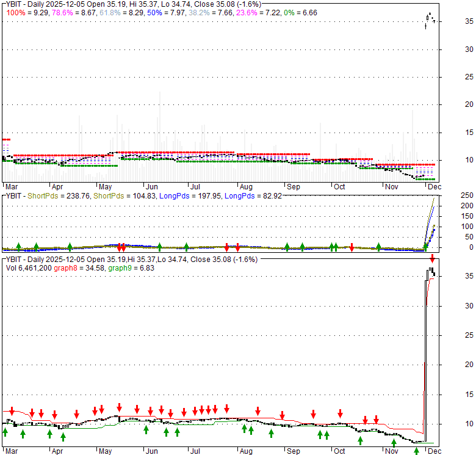Image resolution: width=476 pixels, height=455 pixels.
Task: Click the 'ShortPds = 104.83' indicator legend
Action: click(x=124, y=196)
